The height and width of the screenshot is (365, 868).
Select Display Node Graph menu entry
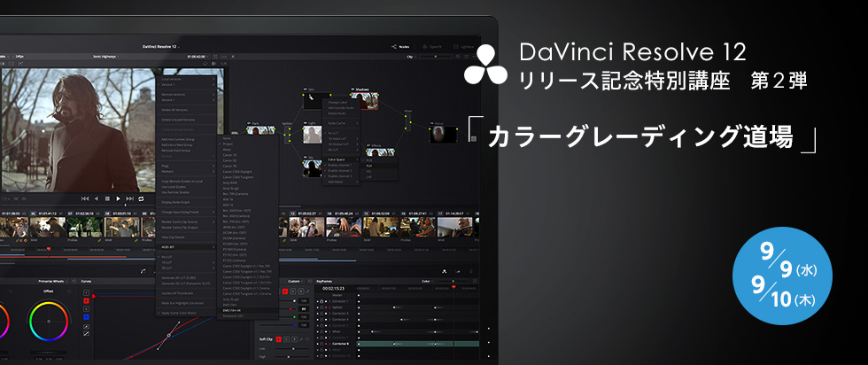177,201
